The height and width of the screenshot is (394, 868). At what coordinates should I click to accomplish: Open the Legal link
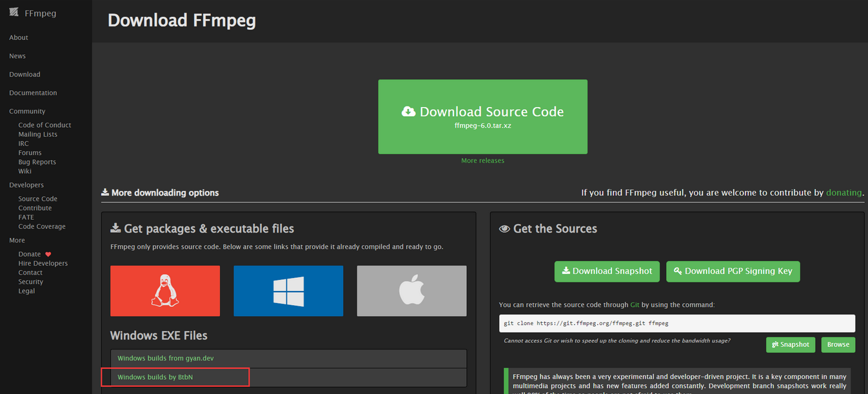pyautogui.click(x=26, y=291)
